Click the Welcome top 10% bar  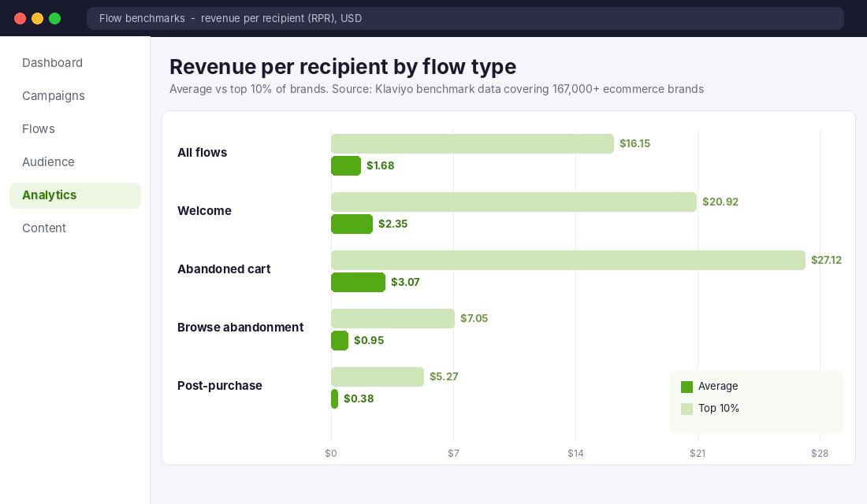(x=514, y=202)
